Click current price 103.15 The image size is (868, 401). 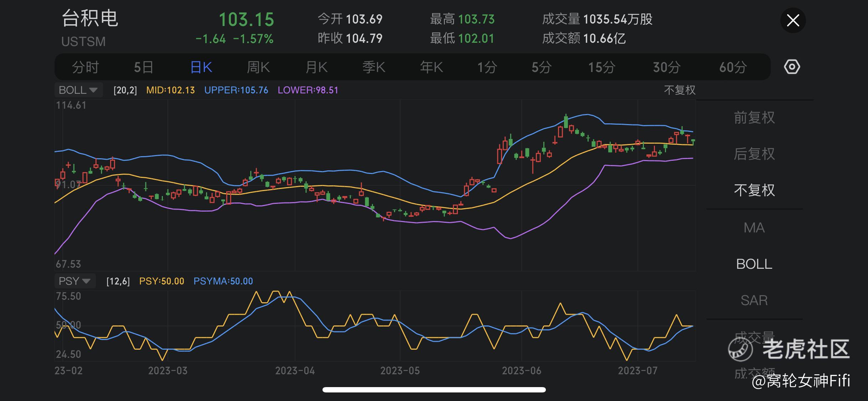[x=246, y=20]
